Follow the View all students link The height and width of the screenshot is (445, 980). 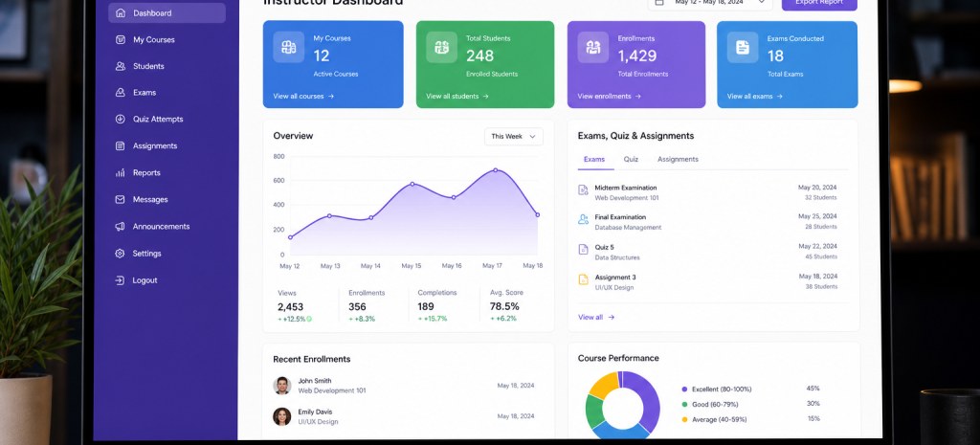pos(457,97)
